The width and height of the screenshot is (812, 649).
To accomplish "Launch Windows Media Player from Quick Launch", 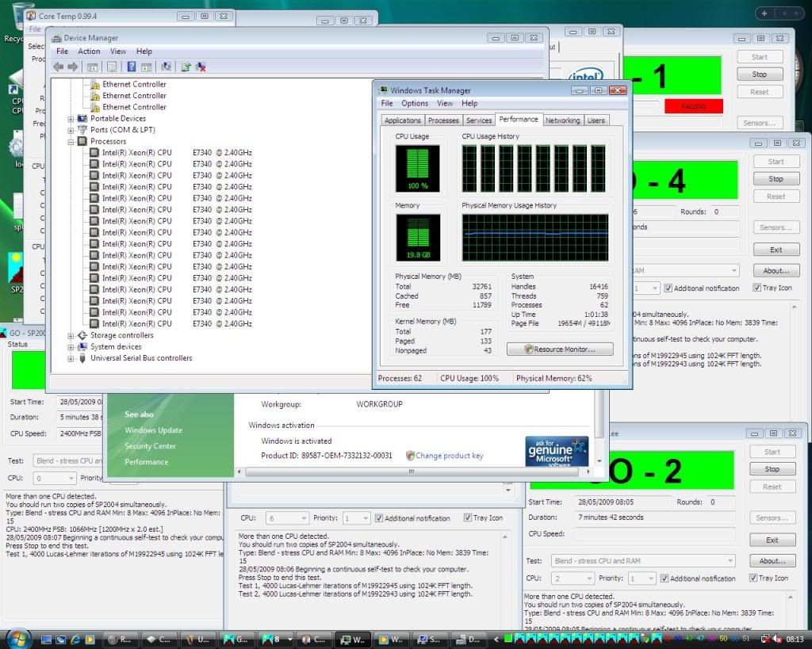I will 90,639.
